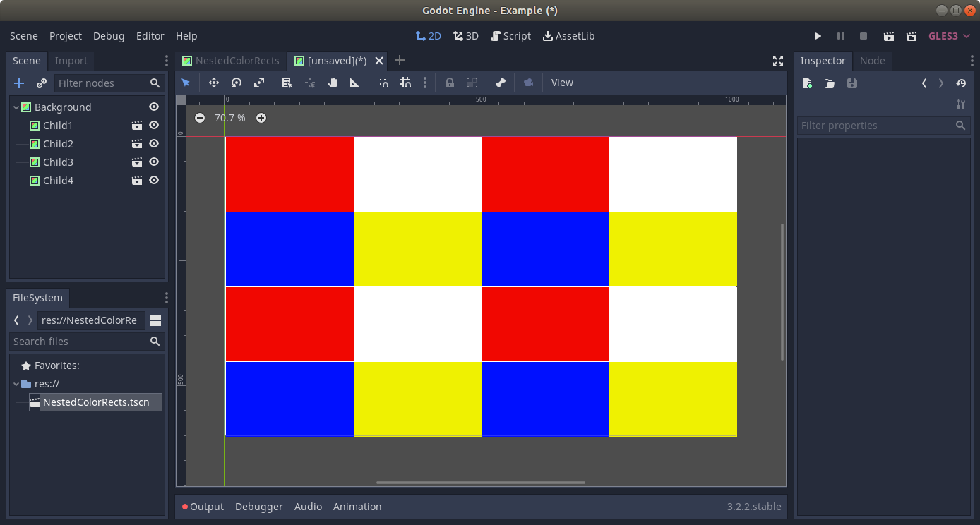
Task: Toggle visibility of Child4 node
Action: tap(154, 180)
